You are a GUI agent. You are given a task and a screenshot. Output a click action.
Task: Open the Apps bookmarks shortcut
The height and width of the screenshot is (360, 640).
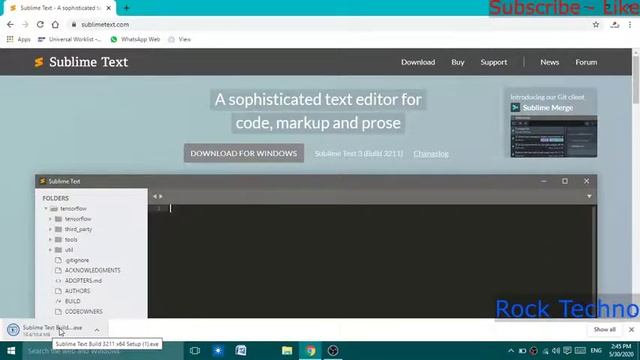click(x=19, y=39)
